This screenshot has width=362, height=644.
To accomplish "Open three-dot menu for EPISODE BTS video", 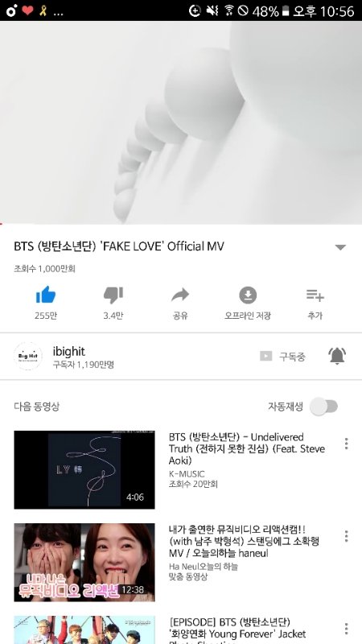I will pyautogui.click(x=346, y=629).
